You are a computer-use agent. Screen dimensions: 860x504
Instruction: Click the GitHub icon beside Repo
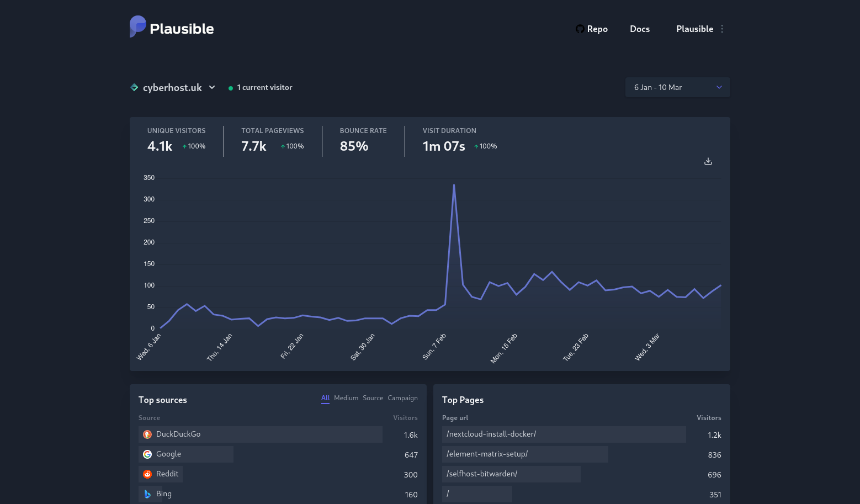[580, 29]
